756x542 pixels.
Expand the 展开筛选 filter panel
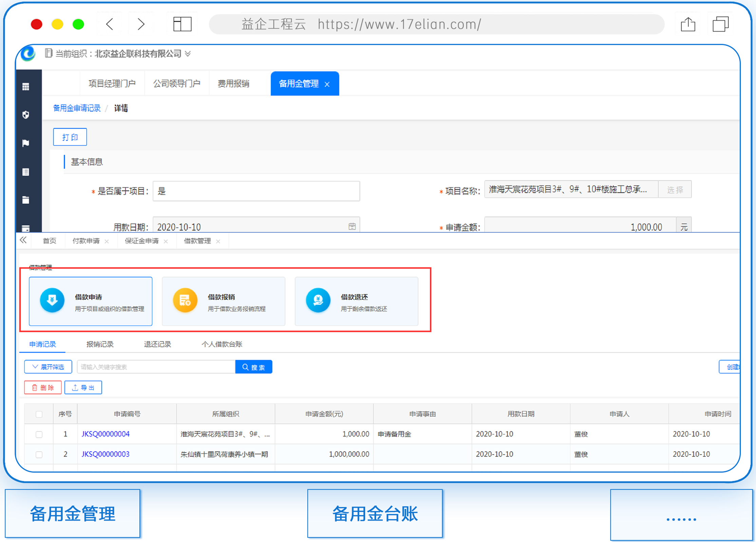point(48,367)
